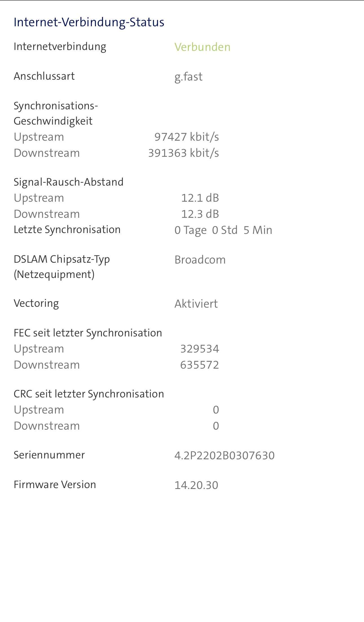Click the Internet-Verbindung-Status heading
The height and width of the screenshot is (622, 364).
coord(89,22)
